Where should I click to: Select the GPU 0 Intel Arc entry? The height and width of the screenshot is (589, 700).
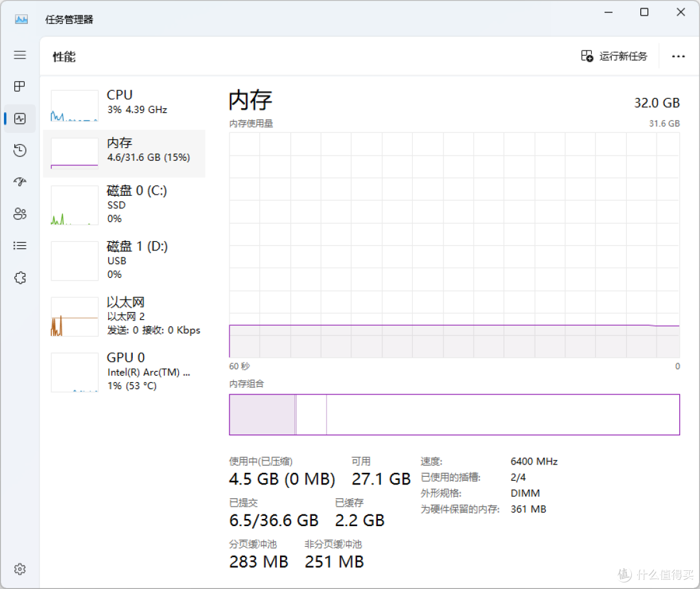(124, 372)
